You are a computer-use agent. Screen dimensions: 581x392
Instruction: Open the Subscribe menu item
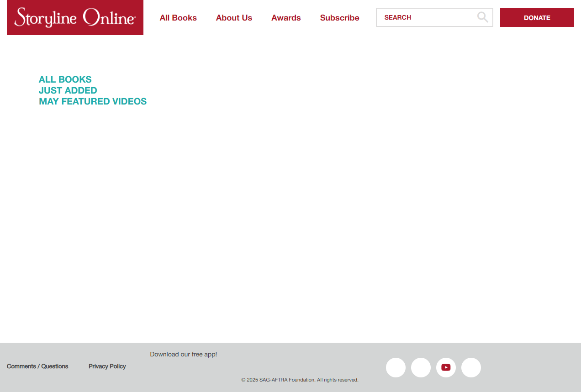click(339, 18)
